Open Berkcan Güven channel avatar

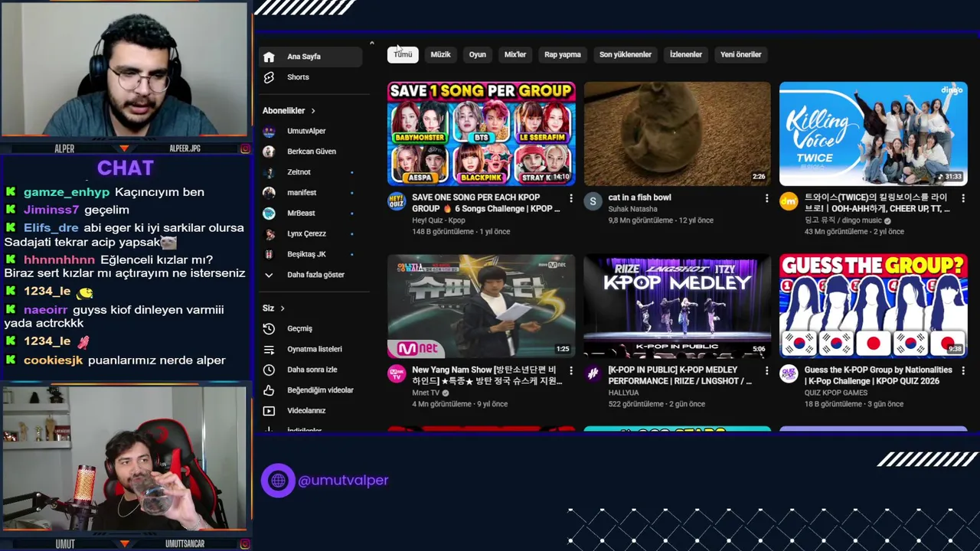(269, 152)
